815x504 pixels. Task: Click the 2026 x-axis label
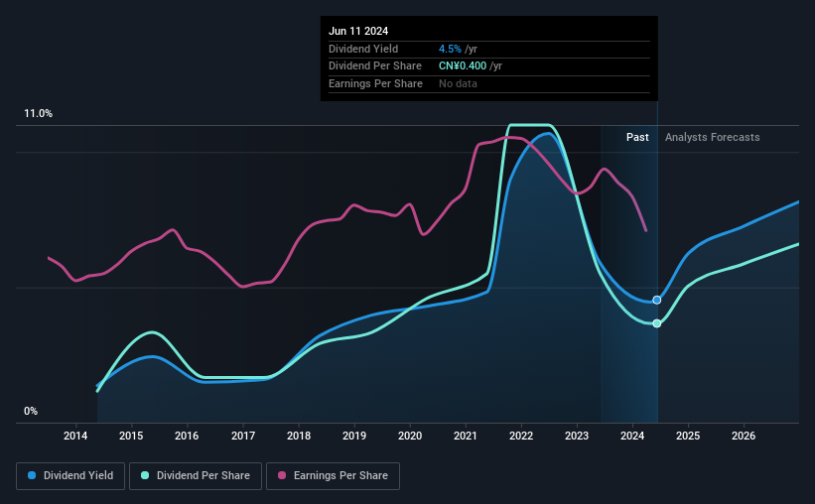coord(744,436)
